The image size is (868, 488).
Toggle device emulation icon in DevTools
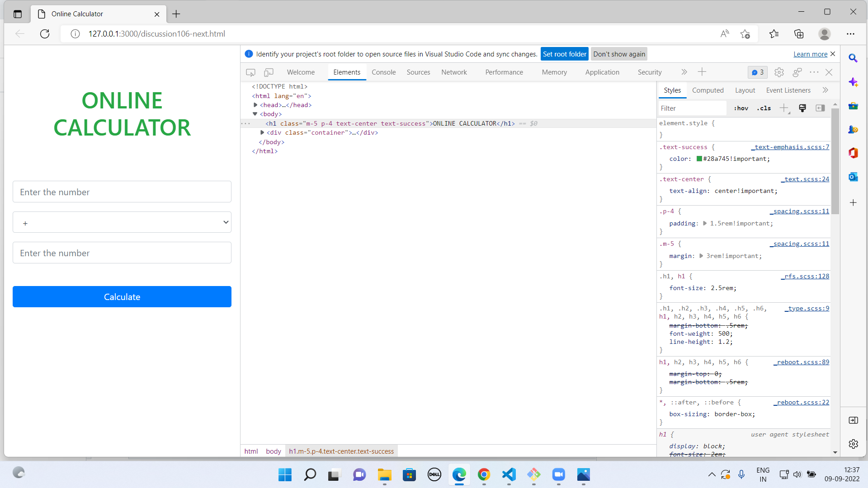tap(269, 72)
